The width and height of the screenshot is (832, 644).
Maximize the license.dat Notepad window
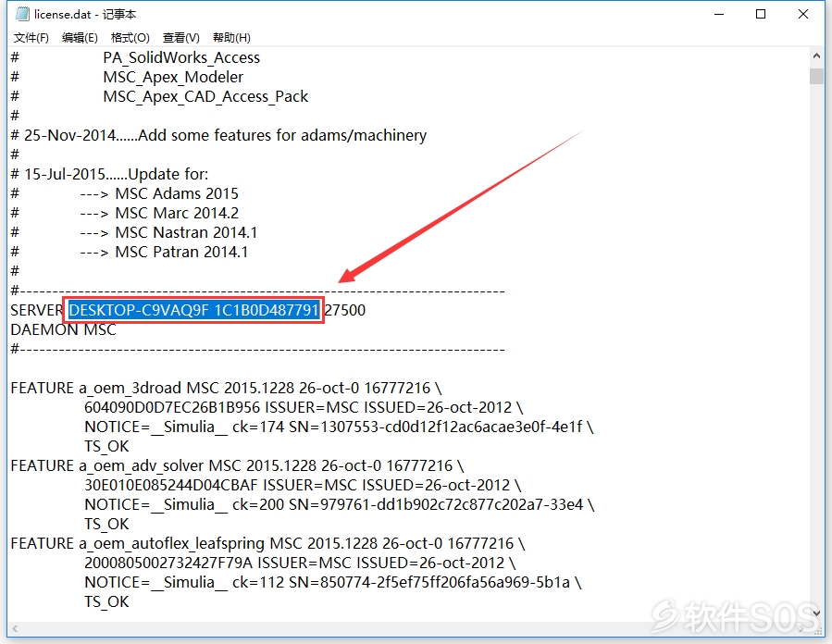(761, 14)
